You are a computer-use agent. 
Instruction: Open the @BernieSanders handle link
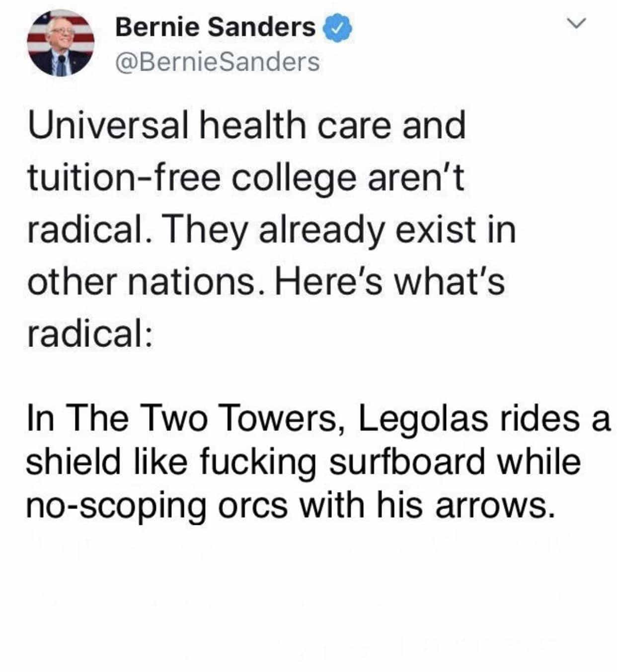pos(217,62)
